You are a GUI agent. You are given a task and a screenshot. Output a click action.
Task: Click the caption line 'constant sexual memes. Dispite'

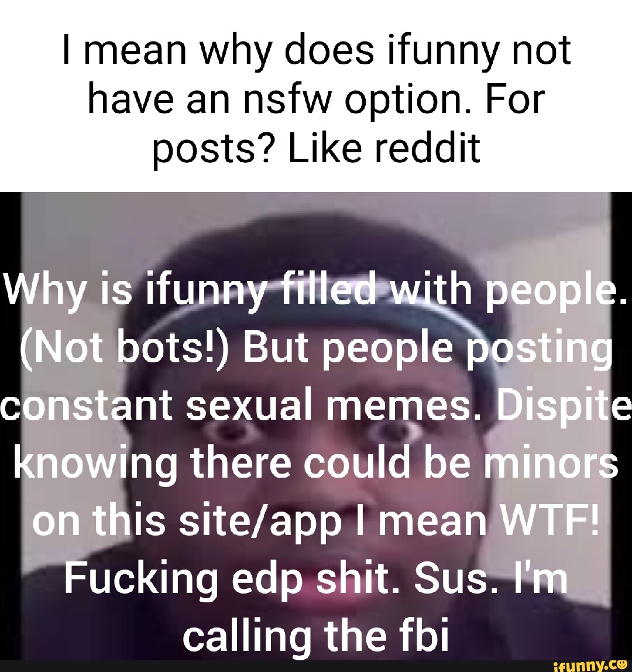click(x=316, y=405)
